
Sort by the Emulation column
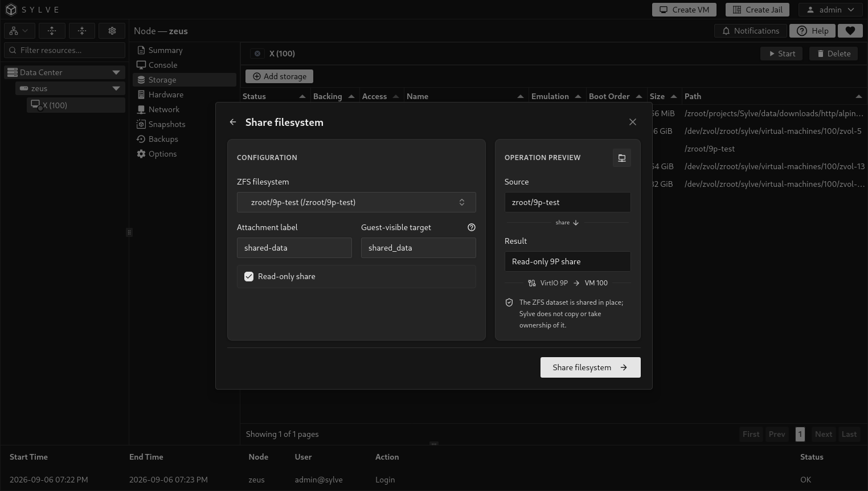(x=556, y=96)
